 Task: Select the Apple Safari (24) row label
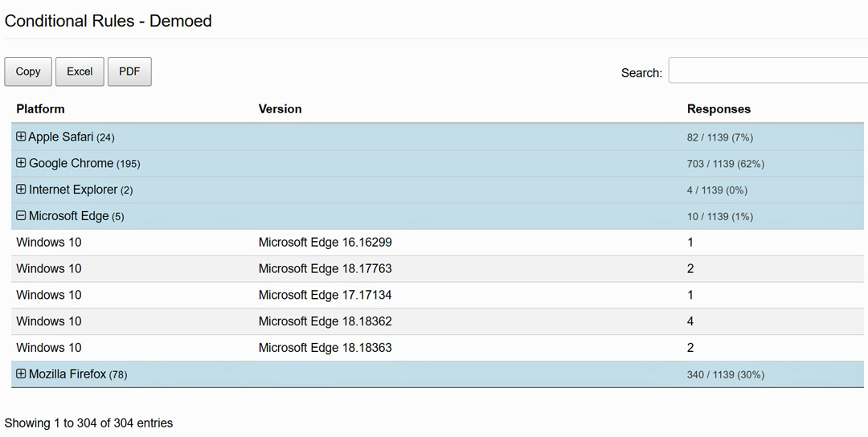[x=72, y=137]
